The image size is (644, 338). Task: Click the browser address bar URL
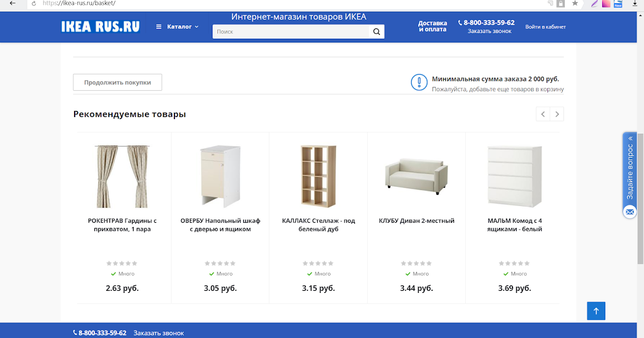click(79, 3)
